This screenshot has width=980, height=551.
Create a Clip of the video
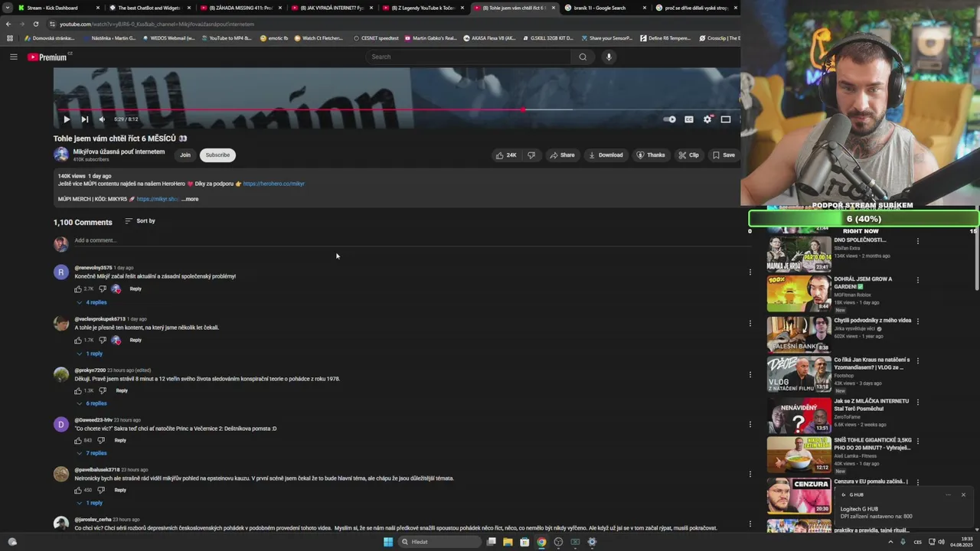coord(688,155)
